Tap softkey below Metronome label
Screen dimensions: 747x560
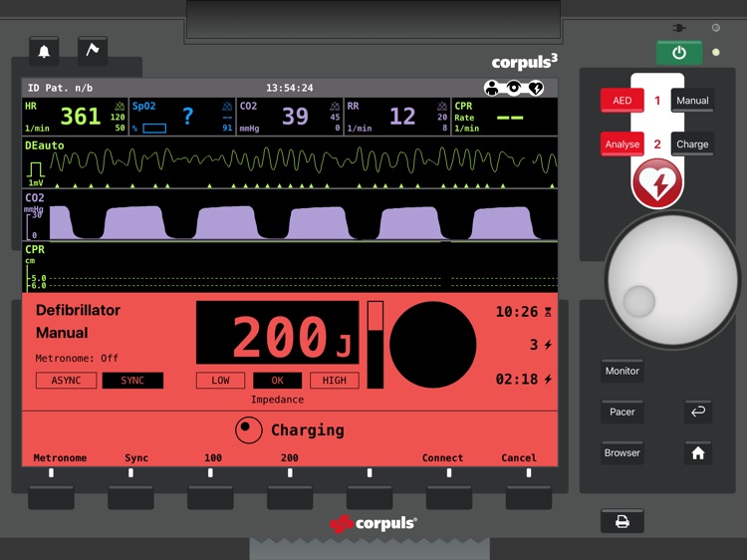point(51,498)
